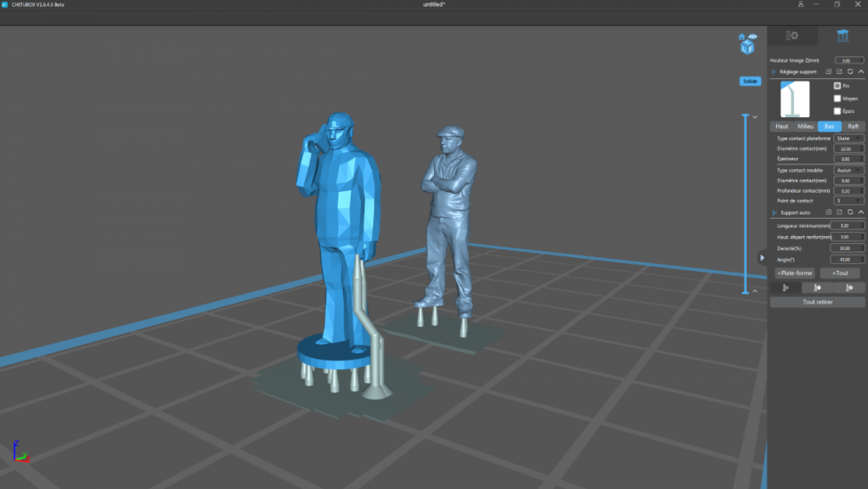Select the Bas tab
Viewport: 868px width, 489px height.
[829, 126]
